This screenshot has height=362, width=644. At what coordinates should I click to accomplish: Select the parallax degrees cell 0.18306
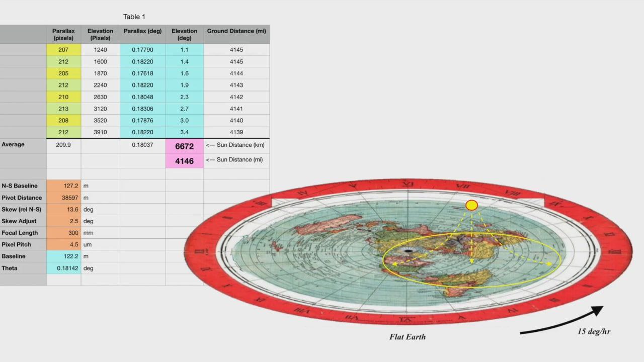click(x=143, y=109)
